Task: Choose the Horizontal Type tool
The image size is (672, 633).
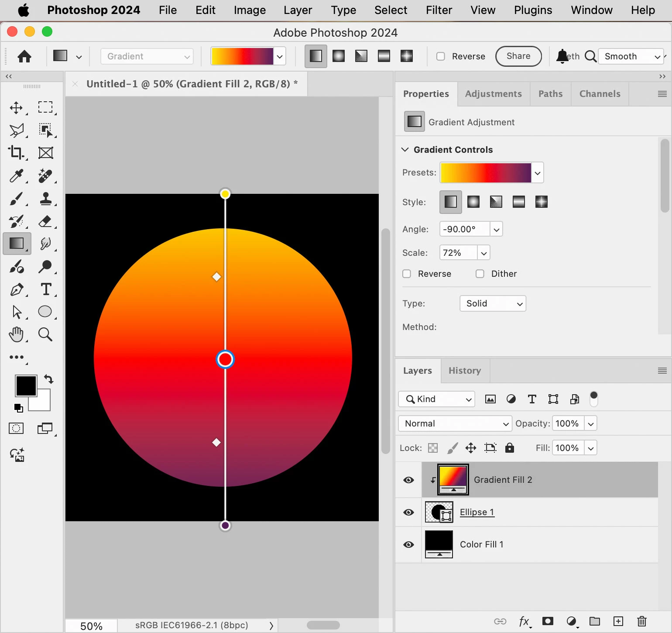Action: [x=45, y=289]
